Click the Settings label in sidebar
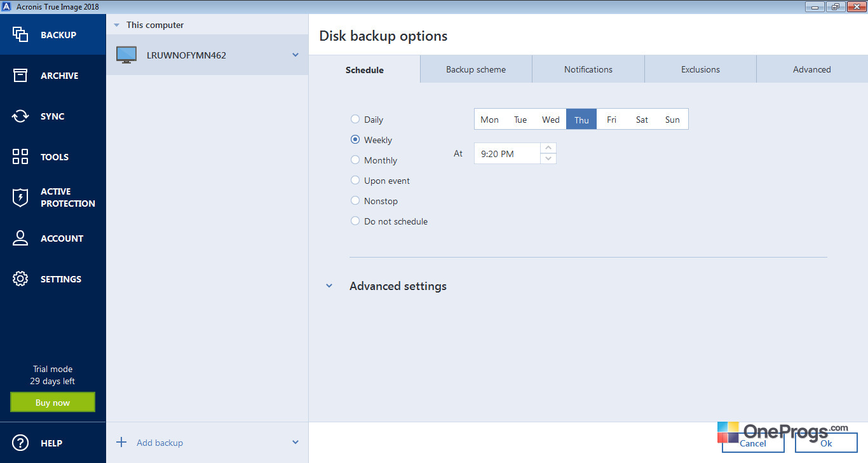The image size is (868, 463). tap(61, 279)
